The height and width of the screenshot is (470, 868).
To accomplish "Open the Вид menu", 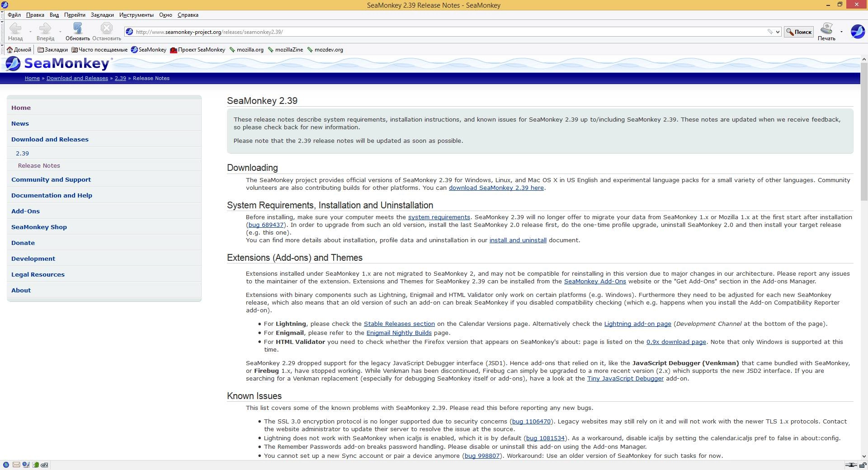I will pos(54,15).
